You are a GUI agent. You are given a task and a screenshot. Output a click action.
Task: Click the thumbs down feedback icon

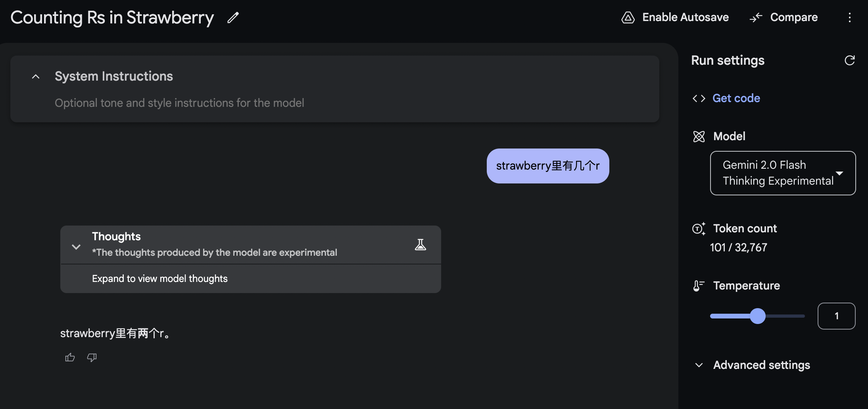pyautogui.click(x=92, y=357)
